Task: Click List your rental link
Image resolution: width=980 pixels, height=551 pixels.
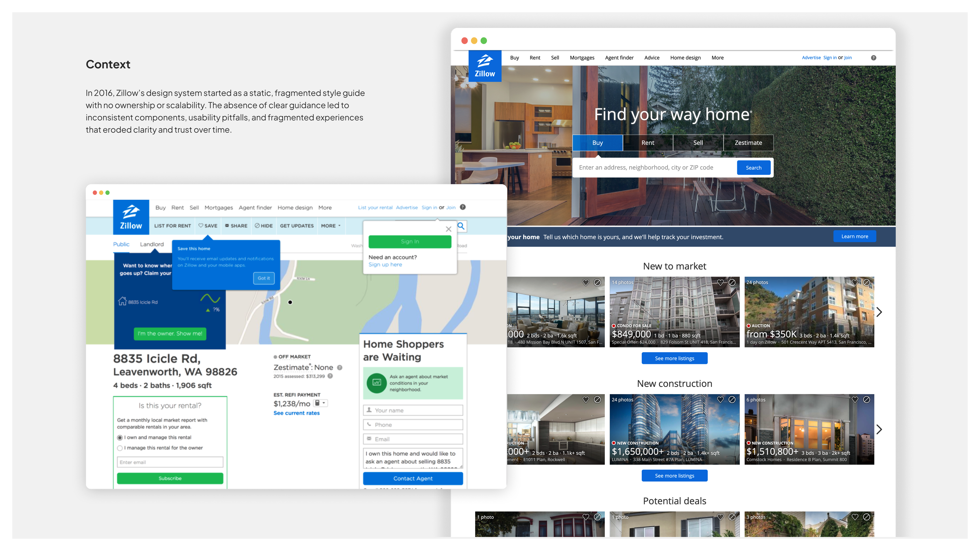Action: click(375, 208)
